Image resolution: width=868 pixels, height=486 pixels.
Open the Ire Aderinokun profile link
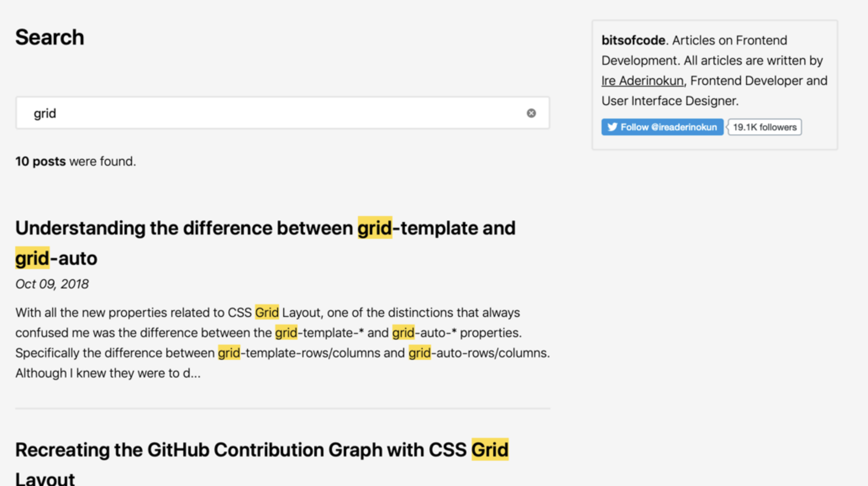[642, 80]
